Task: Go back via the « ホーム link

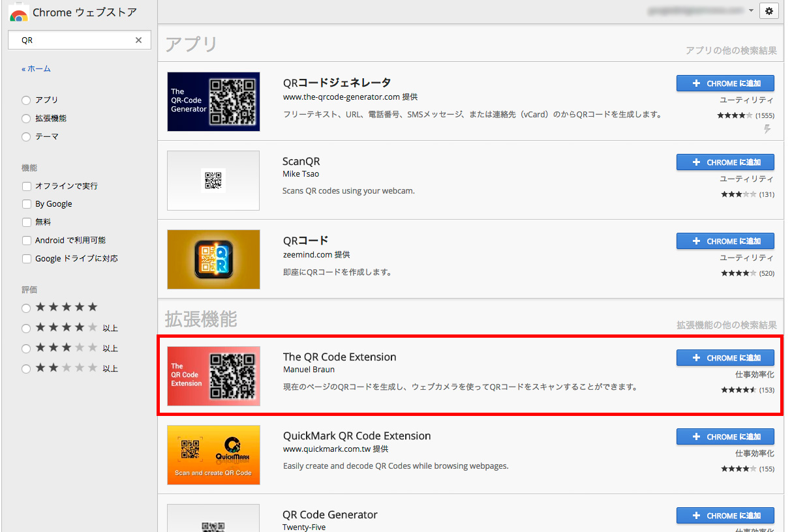Action: click(x=36, y=69)
